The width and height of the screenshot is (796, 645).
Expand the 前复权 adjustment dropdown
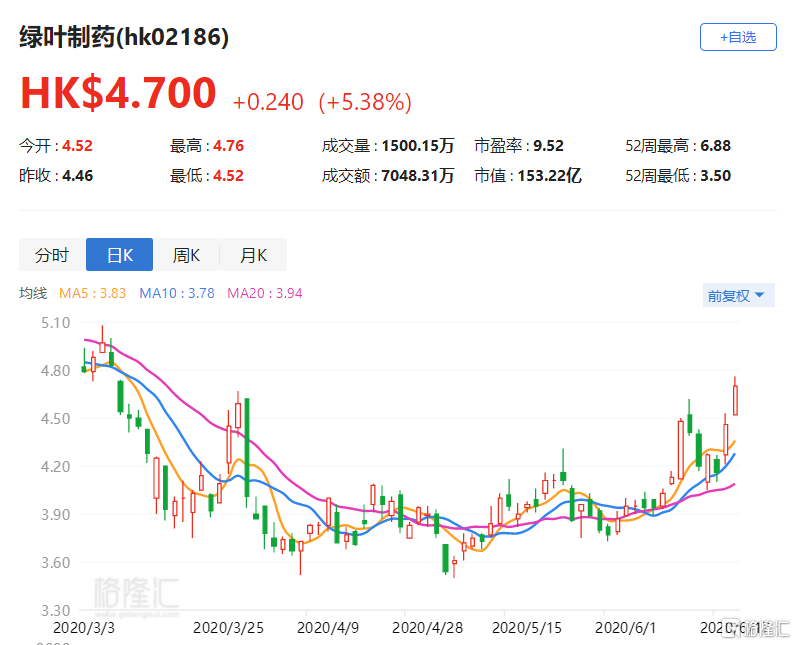click(739, 295)
